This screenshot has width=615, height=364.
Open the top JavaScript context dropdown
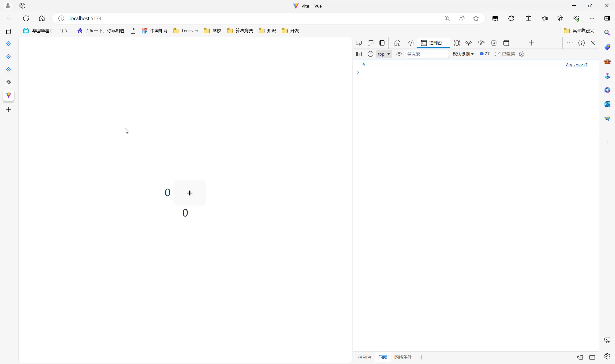click(384, 54)
